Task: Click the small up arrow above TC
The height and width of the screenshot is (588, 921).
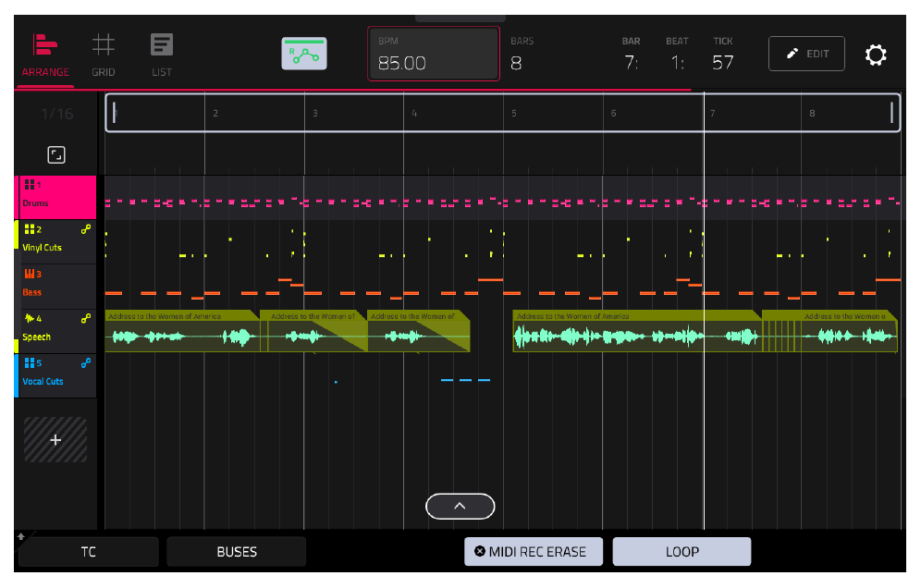Action: coord(21,536)
